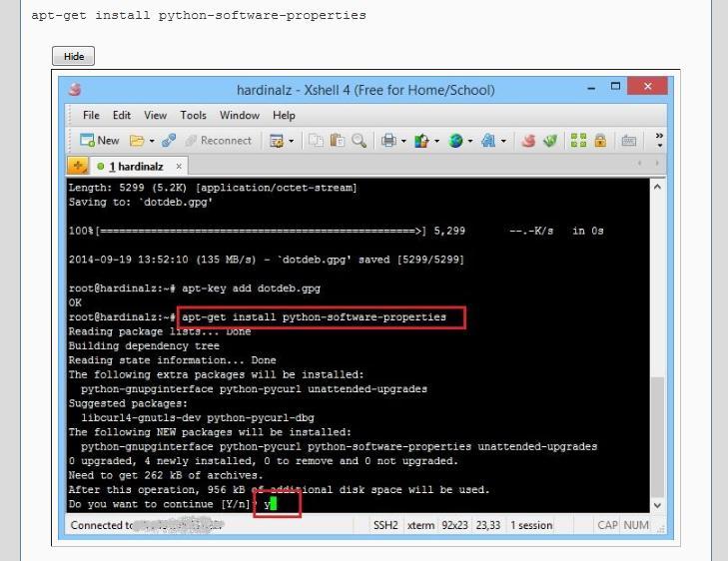Expand the color scheme dropdown arrow
This screenshot has width=728, height=561.
[436, 141]
